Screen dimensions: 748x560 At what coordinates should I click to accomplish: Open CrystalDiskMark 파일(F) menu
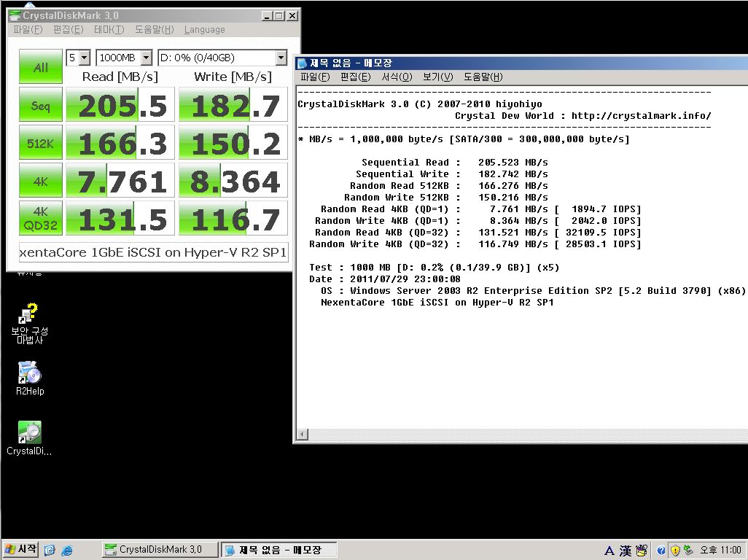pos(28,30)
